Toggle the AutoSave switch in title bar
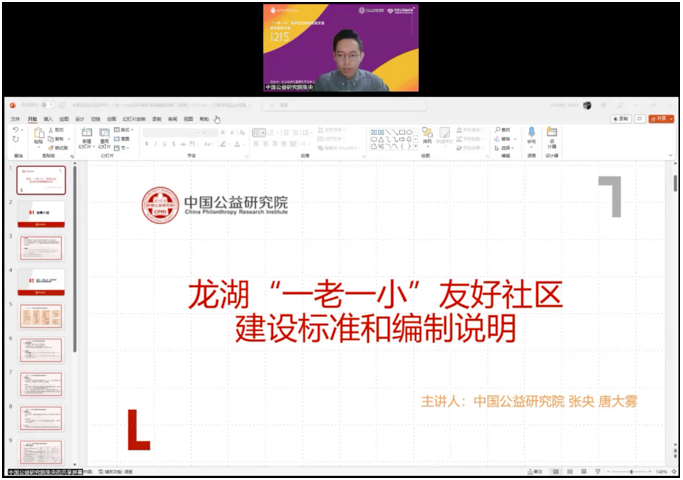The height and width of the screenshot is (480, 683). [47, 105]
